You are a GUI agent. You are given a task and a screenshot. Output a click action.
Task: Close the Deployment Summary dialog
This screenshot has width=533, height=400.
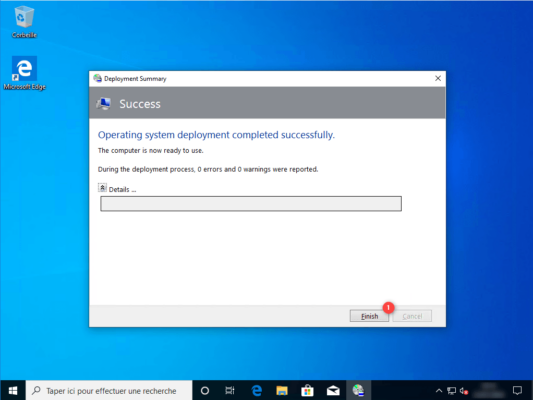(438, 79)
